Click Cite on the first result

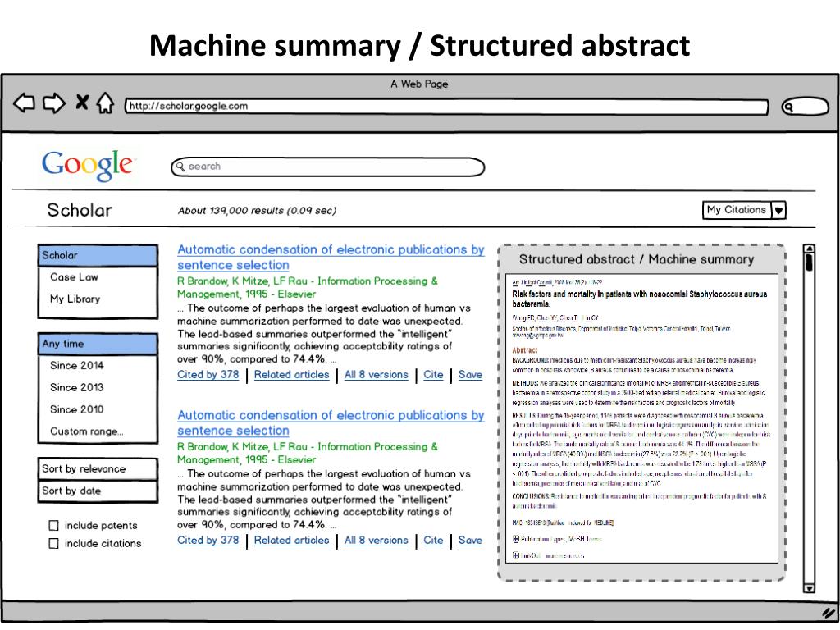pyautogui.click(x=433, y=374)
